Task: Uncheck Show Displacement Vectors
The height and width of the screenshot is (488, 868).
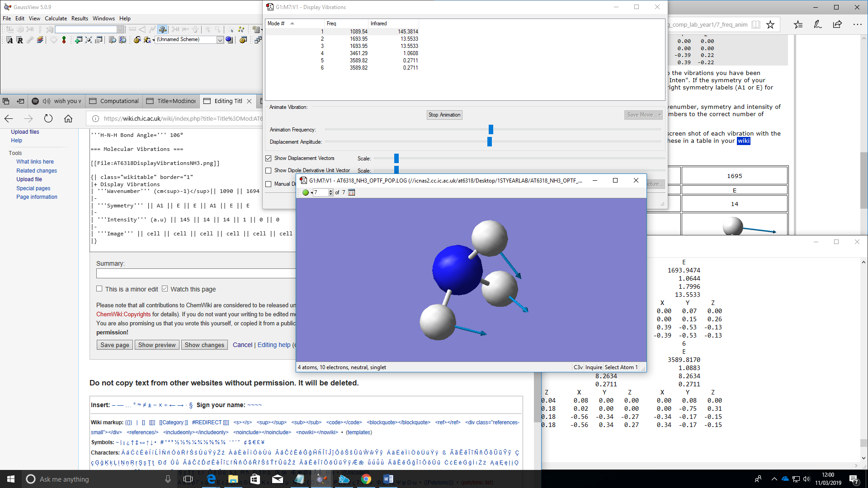Action: click(x=269, y=158)
